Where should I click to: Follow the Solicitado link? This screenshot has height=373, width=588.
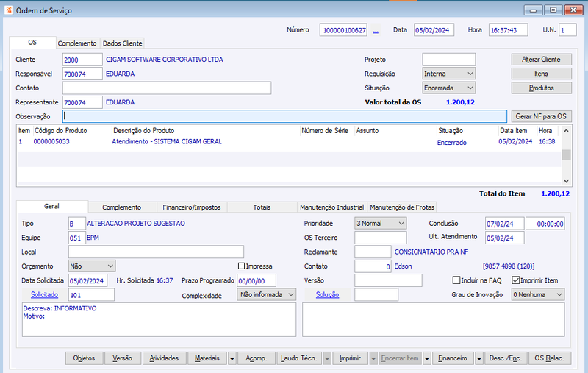(44, 295)
